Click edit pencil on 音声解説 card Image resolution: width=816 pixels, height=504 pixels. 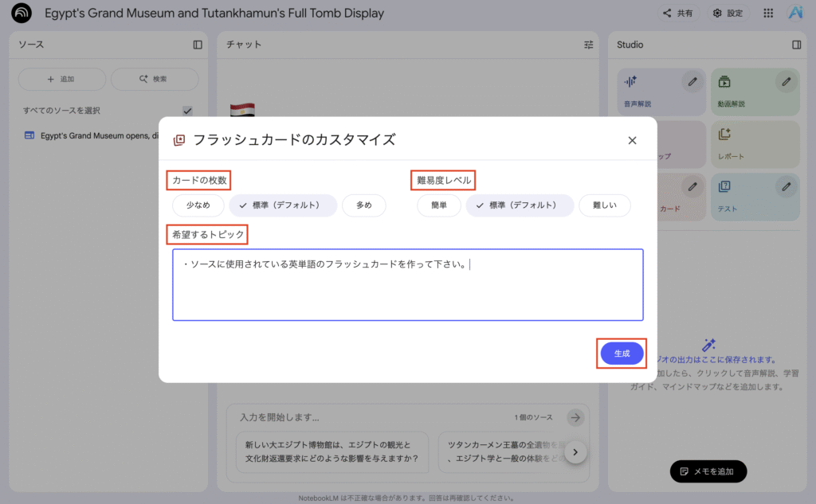click(x=693, y=81)
